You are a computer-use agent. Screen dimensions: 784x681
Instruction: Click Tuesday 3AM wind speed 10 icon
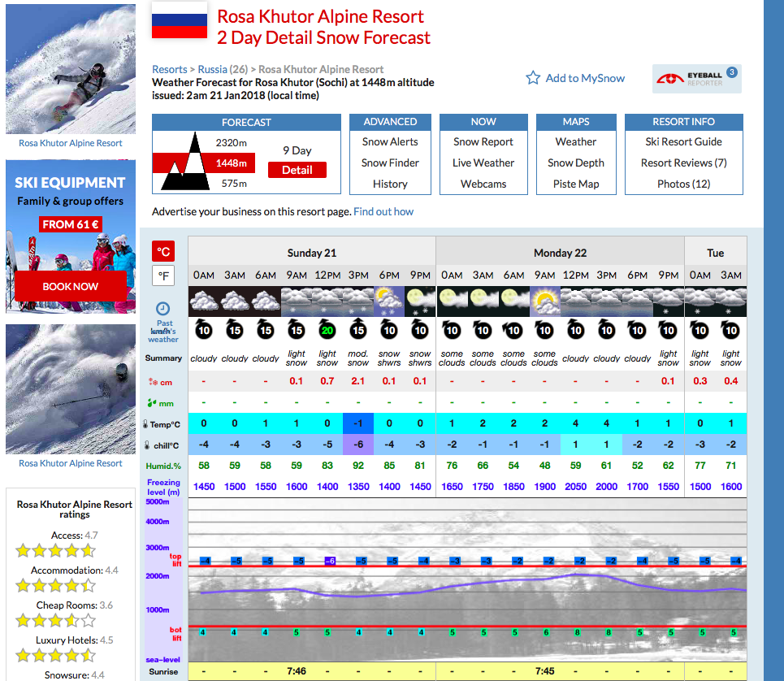click(x=730, y=329)
